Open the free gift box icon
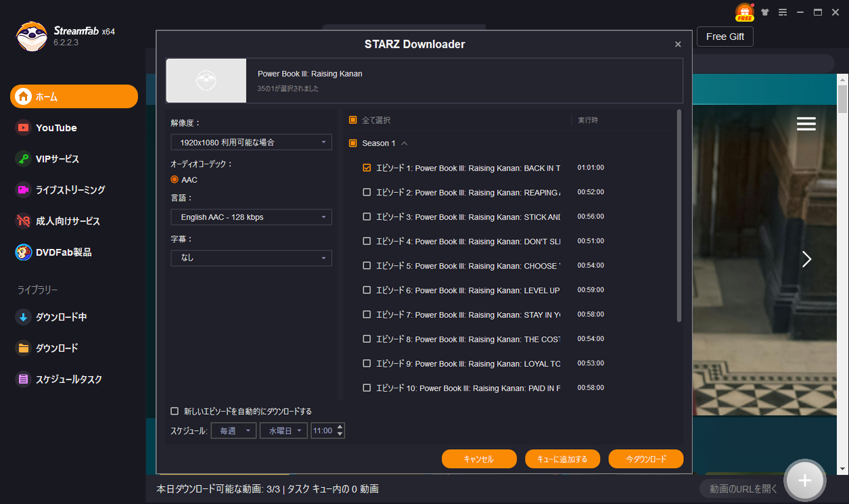Image resolution: width=849 pixels, height=504 pixels. tap(745, 12)
